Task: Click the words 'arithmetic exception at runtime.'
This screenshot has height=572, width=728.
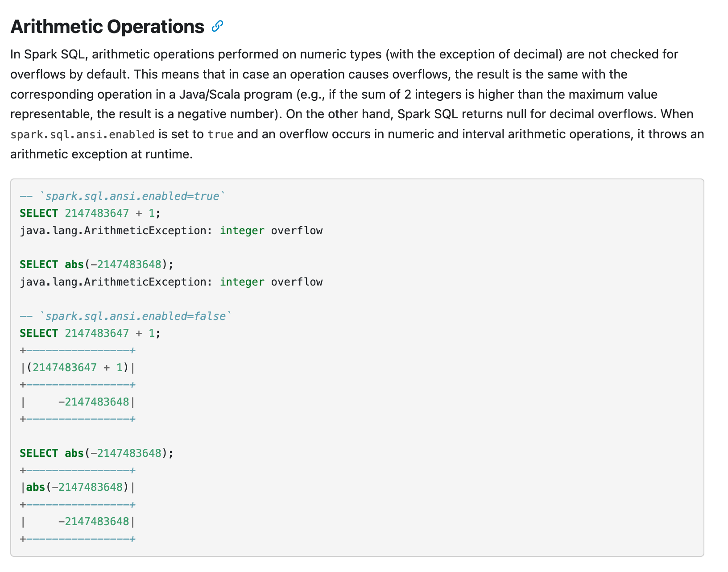Action: tap(102, 154)
